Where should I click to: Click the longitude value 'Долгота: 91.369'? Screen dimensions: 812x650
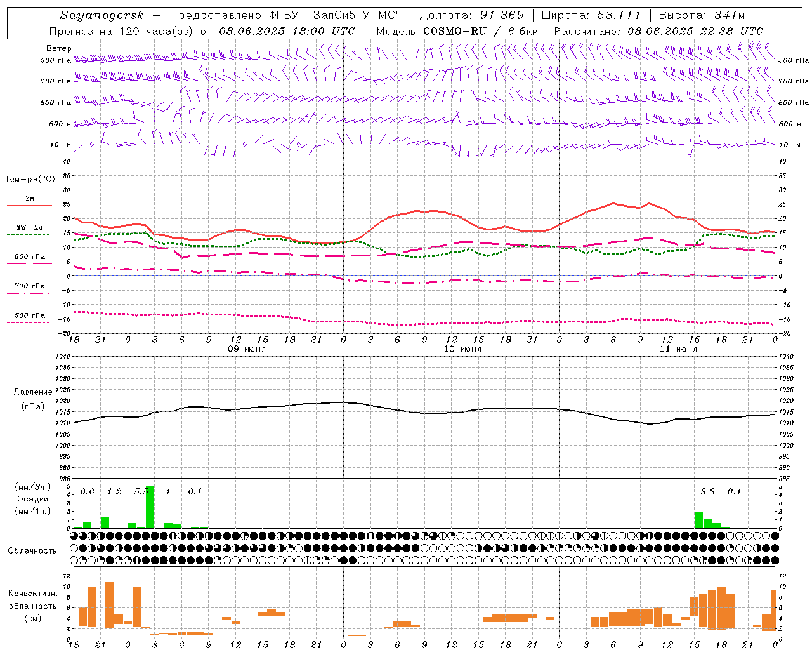(x=472, y=15)
